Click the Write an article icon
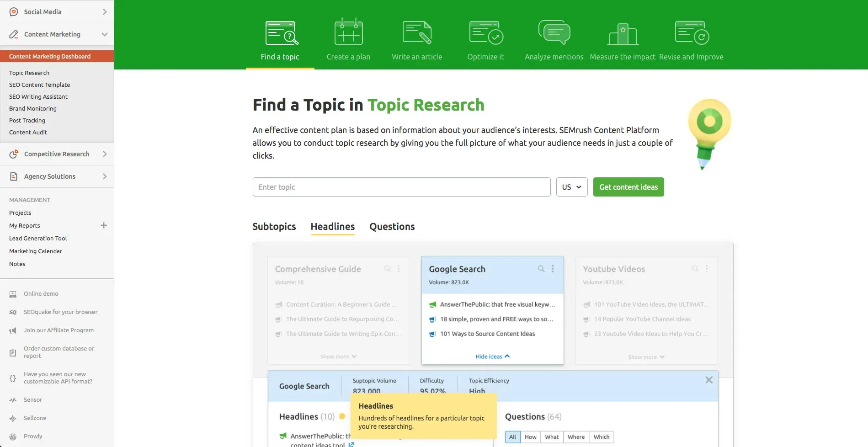 (x=417, y=32)
